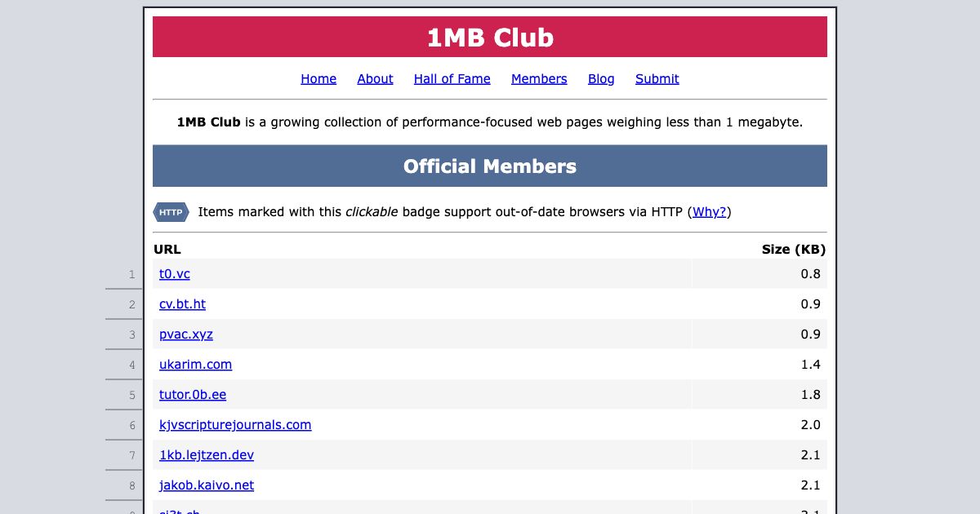The image size is (980, 514).
Task: Click the clickable HTTP badge icon
Action: [171, 211]
